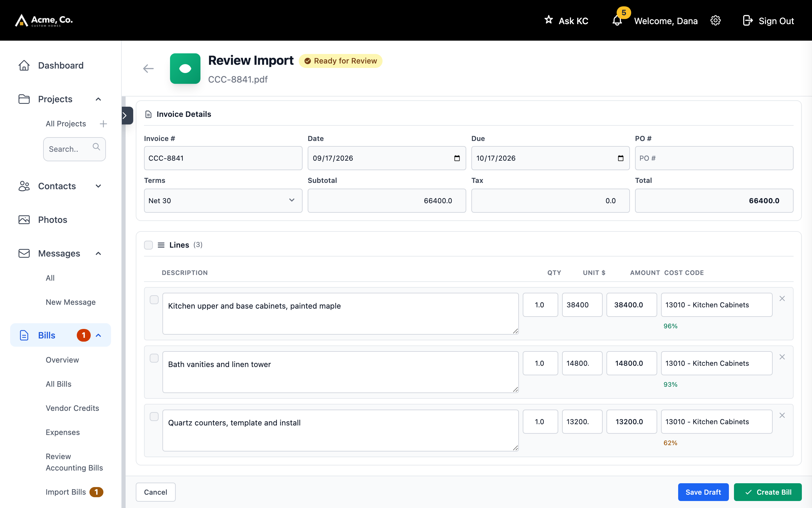Check the Bath vanities and linen tower line
812x508 pixels.
[x=154, y=358]
